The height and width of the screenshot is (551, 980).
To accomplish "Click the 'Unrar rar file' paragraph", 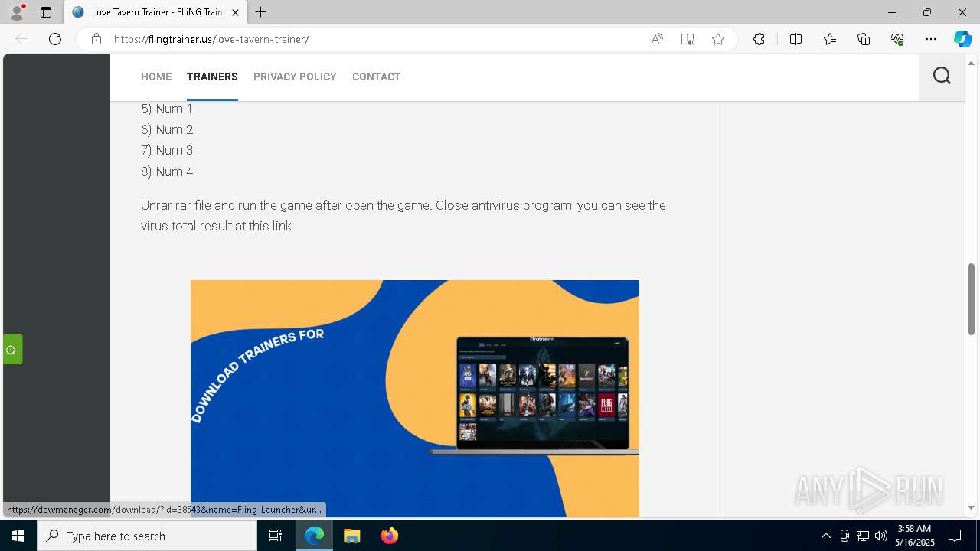I will coord(403,216).
